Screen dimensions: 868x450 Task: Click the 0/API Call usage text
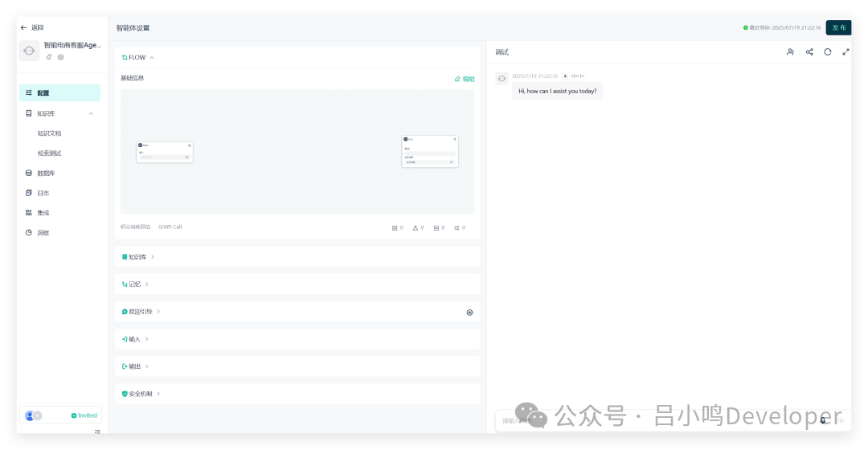click(170, 227)
